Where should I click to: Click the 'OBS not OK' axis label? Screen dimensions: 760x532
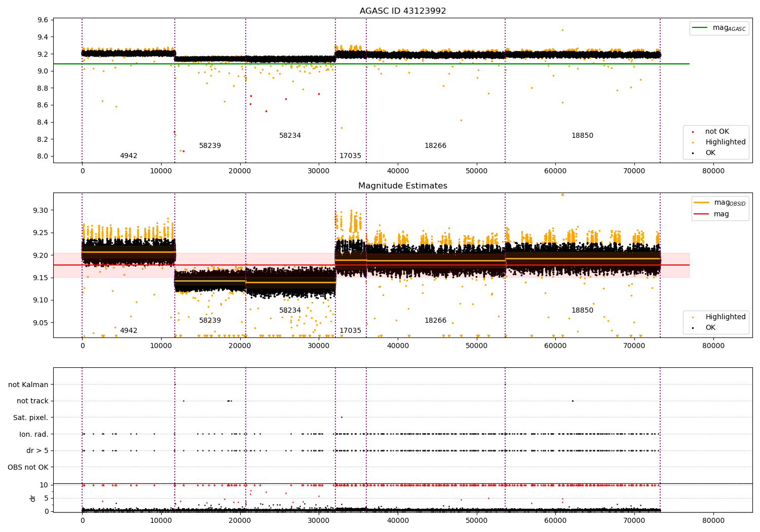click(28, 468)
